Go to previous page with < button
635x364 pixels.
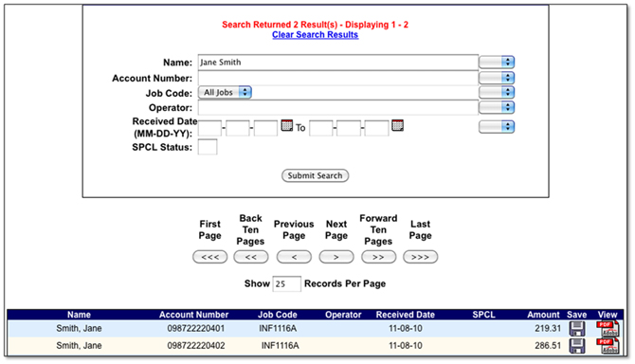coord(294,257)
